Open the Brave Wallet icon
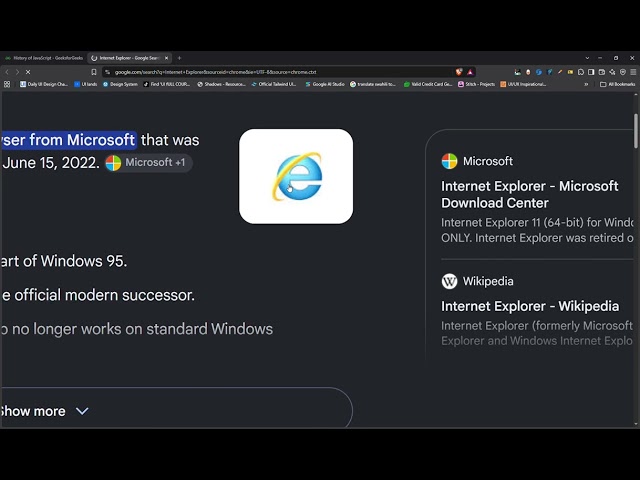The width and height of the screenshot is (640, 480). (602, 72)
